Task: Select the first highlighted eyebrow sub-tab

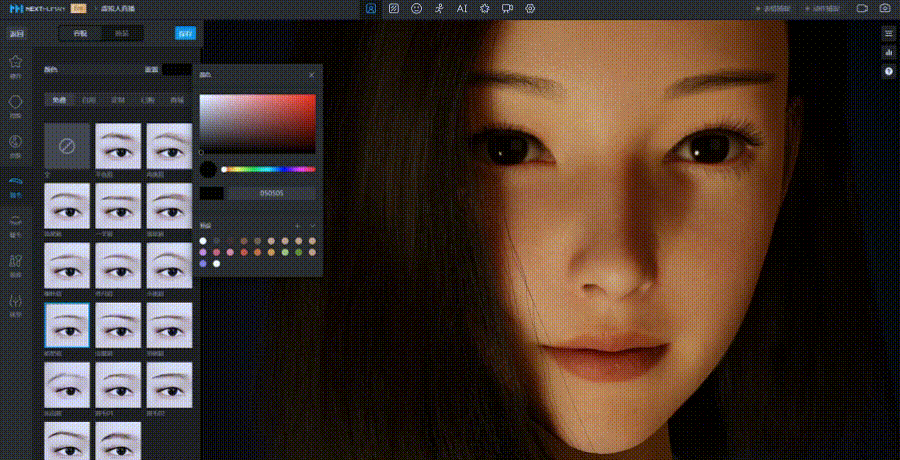Action: coord(60,100)
